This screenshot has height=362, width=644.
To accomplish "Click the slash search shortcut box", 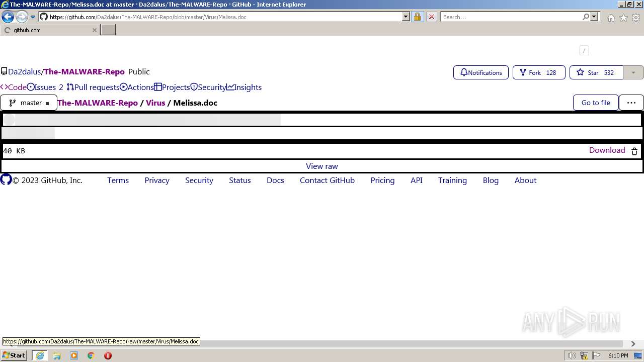I will 584,50.
